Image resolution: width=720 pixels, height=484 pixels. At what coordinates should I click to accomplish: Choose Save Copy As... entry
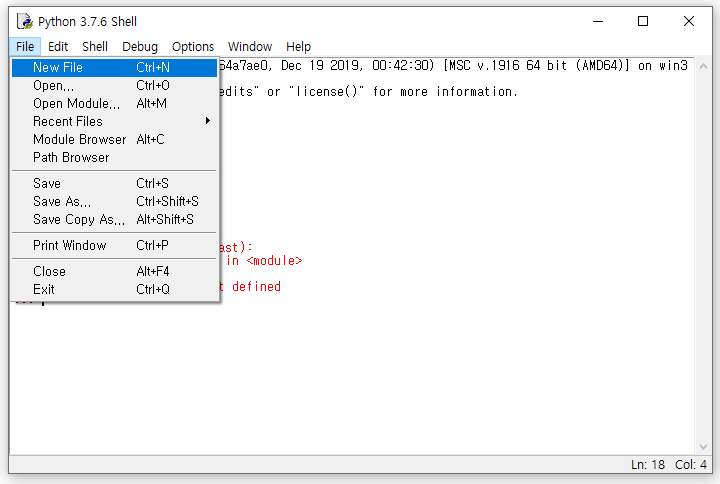tap(114, 219)
